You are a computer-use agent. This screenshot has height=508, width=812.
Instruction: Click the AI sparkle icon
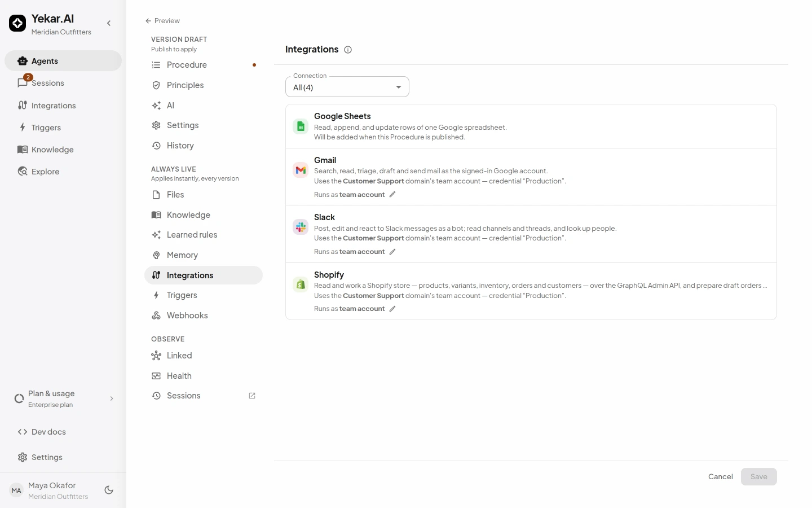click(x=156, y=106)
